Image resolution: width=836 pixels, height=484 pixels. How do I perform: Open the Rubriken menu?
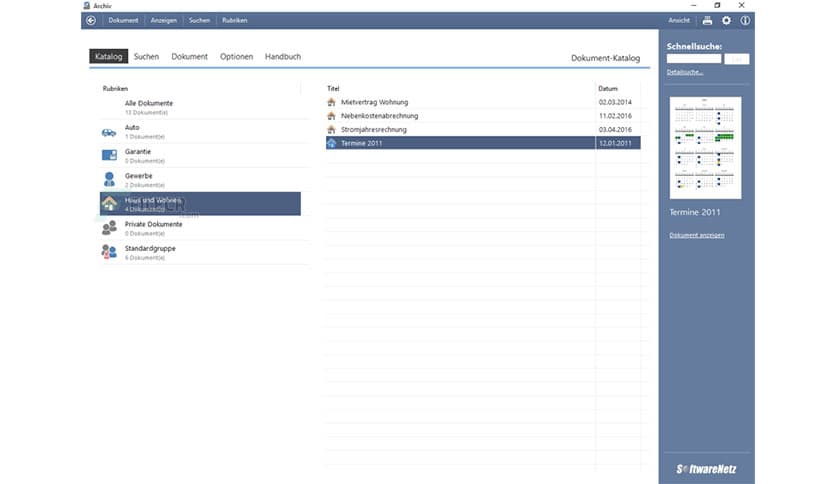pyautogui.click(x=235, y=20)
